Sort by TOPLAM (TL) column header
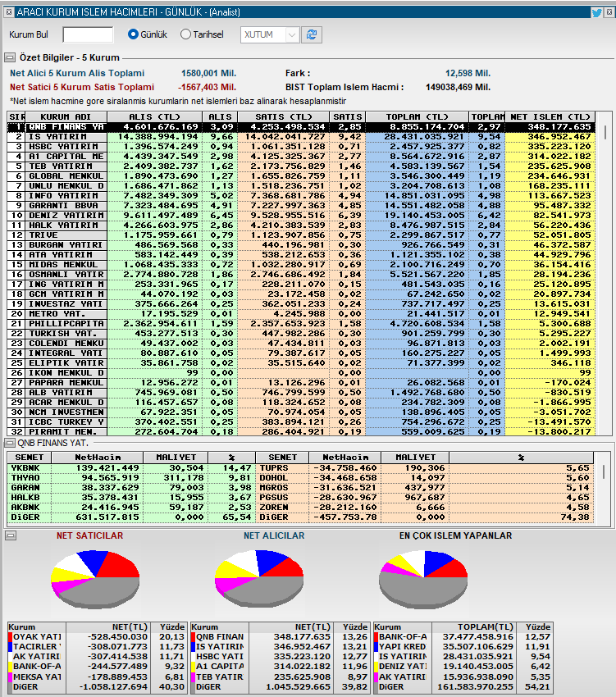The image size is (616, 697). [418, 117]
